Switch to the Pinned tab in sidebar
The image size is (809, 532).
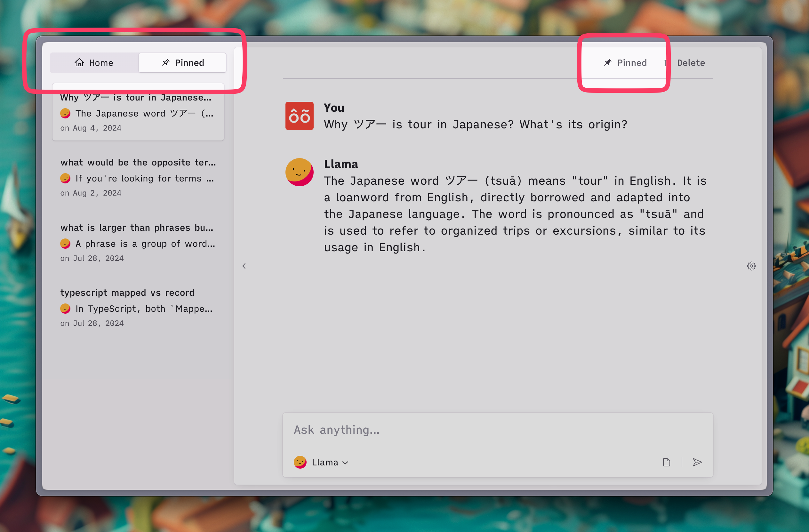(x=182, y=63)
